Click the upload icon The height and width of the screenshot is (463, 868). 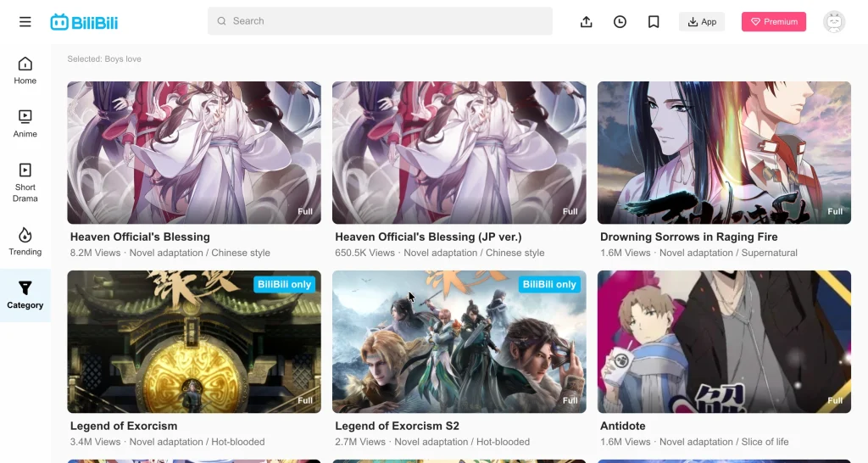587,21
